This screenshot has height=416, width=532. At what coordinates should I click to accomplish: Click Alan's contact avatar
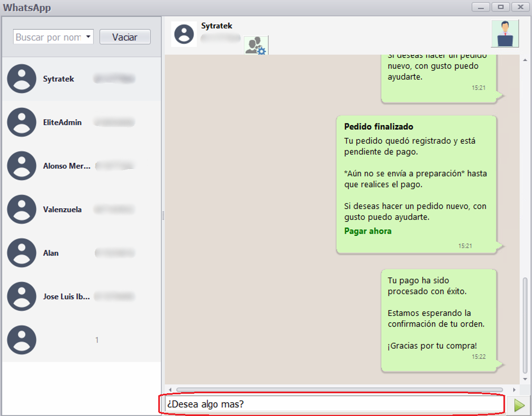pyautogui.click(x=22, y=253)
